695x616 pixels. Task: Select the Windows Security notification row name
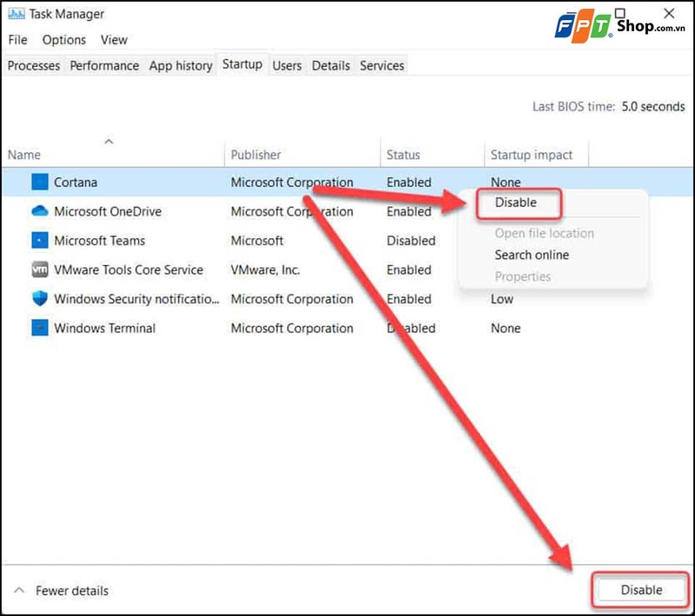(136, 299)
